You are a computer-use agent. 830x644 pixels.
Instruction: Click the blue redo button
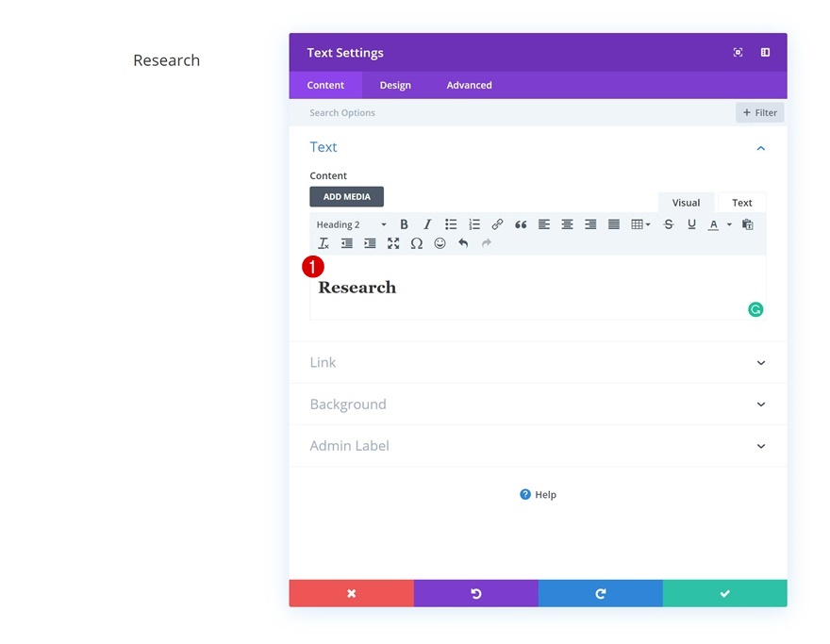(600, 593)
